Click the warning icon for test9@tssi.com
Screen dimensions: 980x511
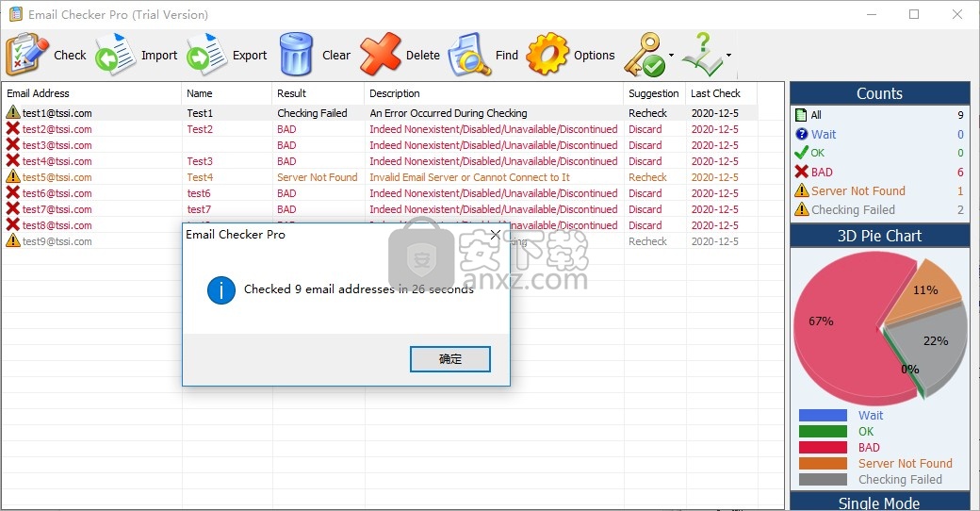(13, 240)
